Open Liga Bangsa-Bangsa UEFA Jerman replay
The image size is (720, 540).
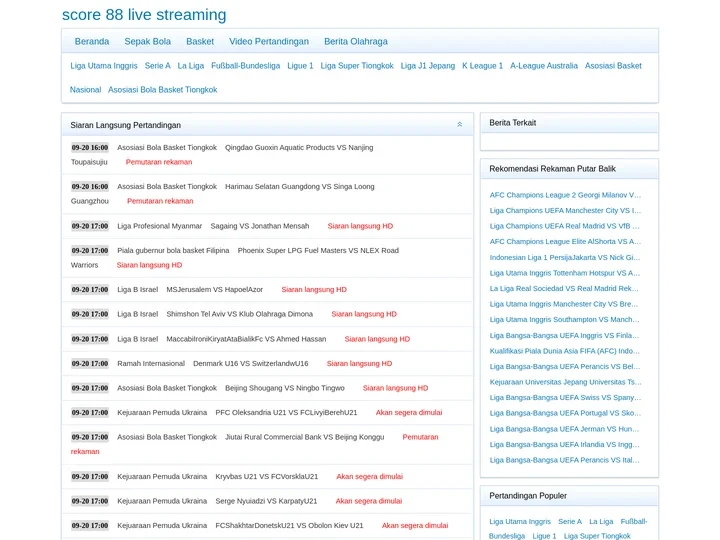click(x=565, y=429)
